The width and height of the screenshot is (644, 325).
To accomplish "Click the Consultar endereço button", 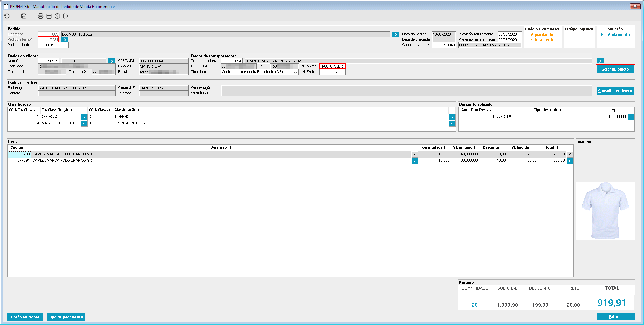I will 615,91.
